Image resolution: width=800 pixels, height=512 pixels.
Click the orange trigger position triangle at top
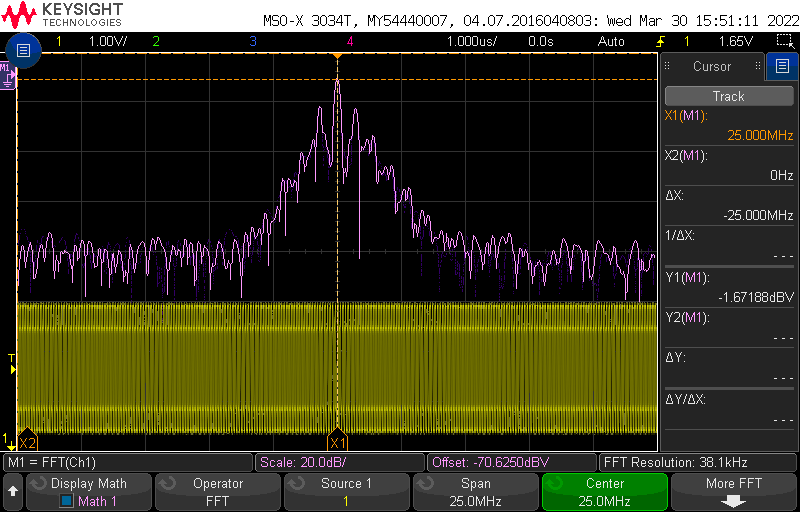[x=337, y=56]
